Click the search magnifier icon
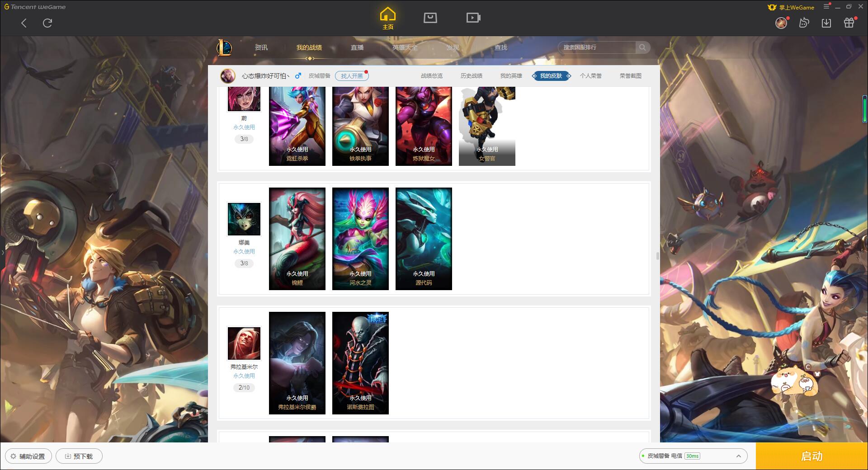Image resolution: width=868 pixels, height=470 pixels. click(642, 47)
